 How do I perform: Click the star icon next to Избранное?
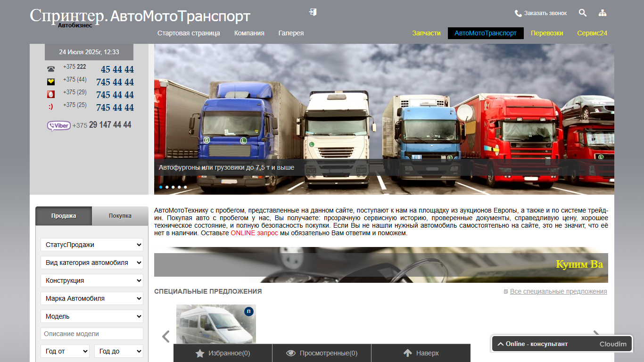click(x=200, y=353)
